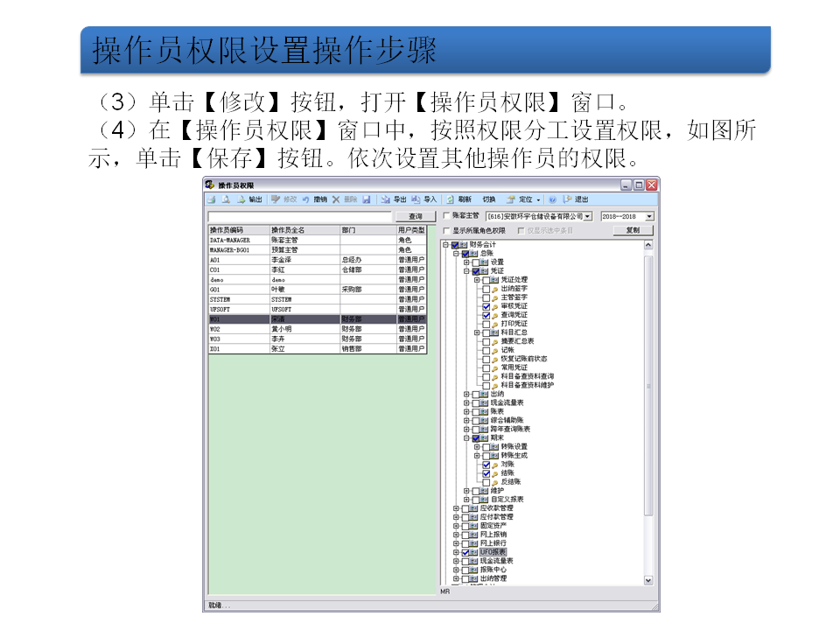Click the 修改 modify toolbar button

[x=283, y=199]
